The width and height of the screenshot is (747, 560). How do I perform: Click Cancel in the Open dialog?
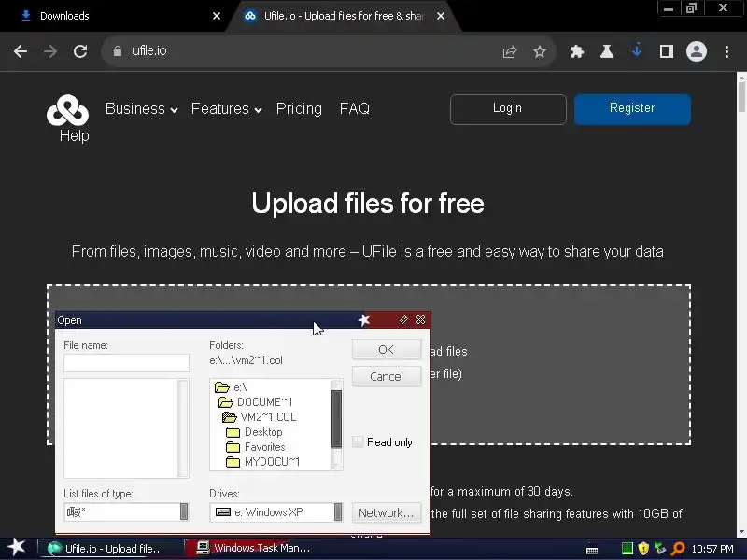click(387, 376)
